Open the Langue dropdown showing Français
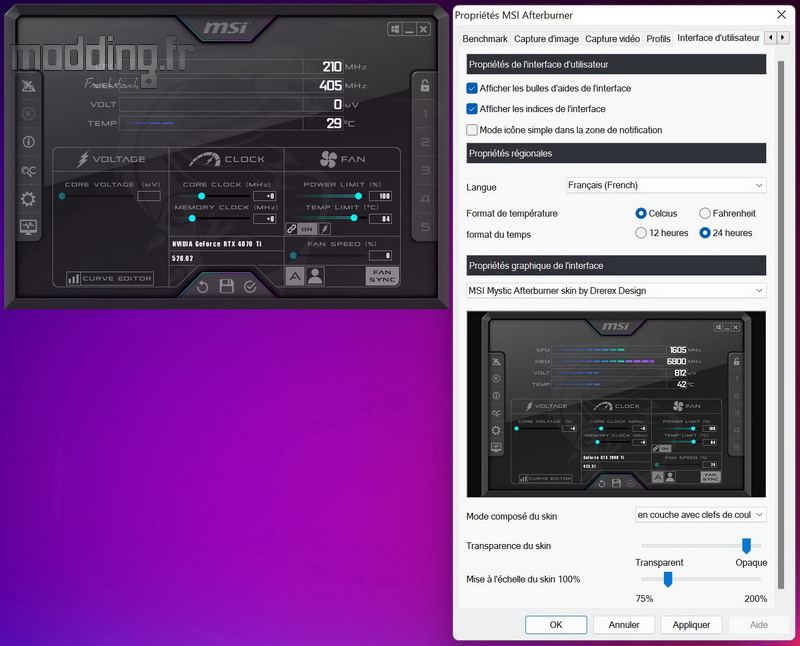This screenshot has width=800, height=646. (x=666, y=185)
